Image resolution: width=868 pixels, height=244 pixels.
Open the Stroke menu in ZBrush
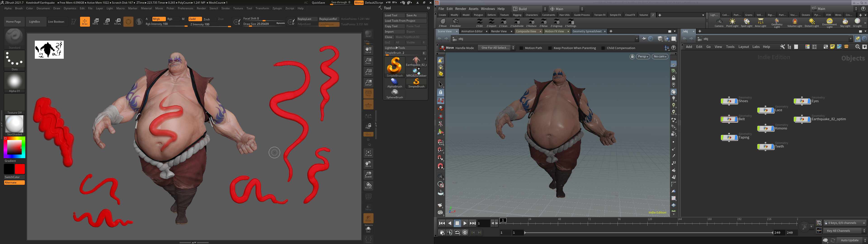click(x=225, y=8)
